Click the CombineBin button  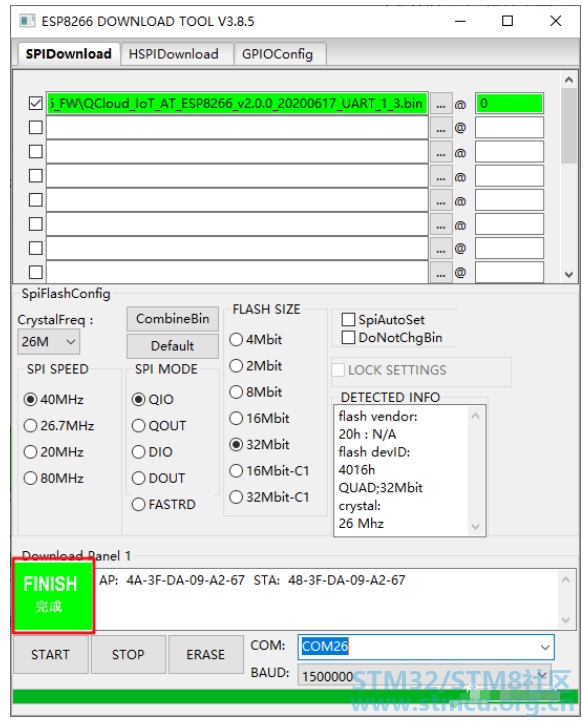[x=172, y=319]
